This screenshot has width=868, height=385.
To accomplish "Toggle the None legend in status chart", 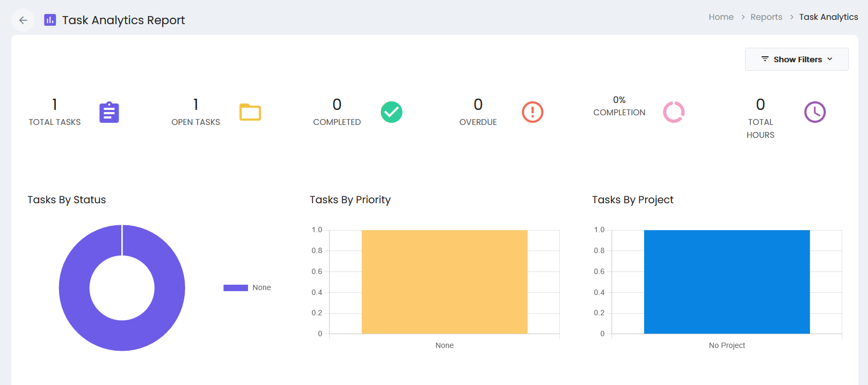I will 247,288.
